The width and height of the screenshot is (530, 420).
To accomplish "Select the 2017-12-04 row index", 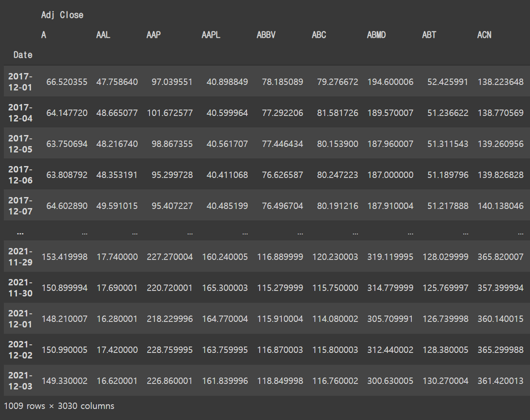I will point(20,113).
